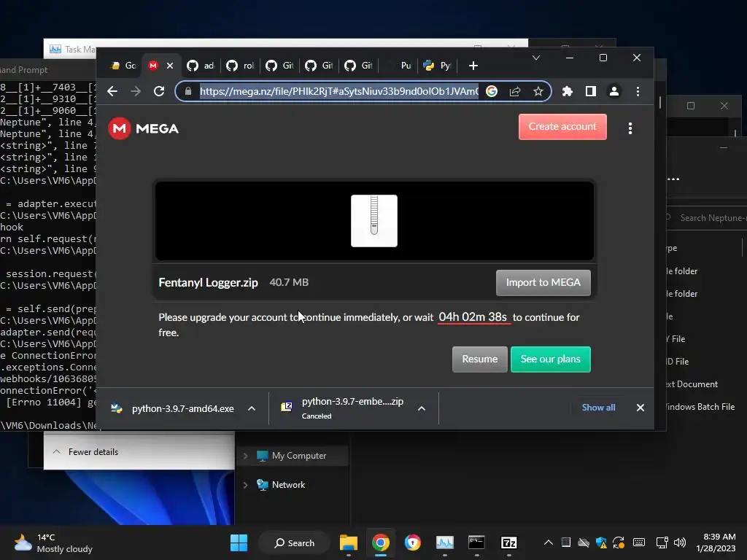747x560 pixels.
Task: Open the weather widget
Action: click(53, 542)
